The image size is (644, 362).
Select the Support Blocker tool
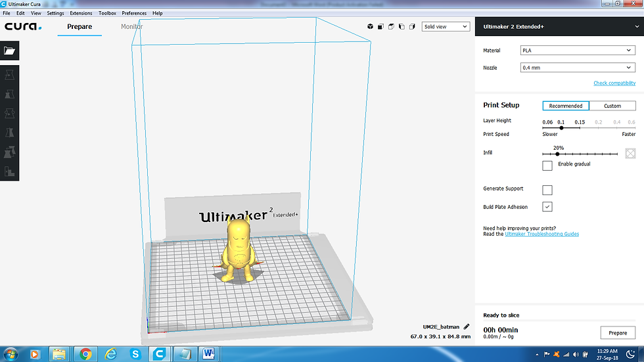[9, 171]
